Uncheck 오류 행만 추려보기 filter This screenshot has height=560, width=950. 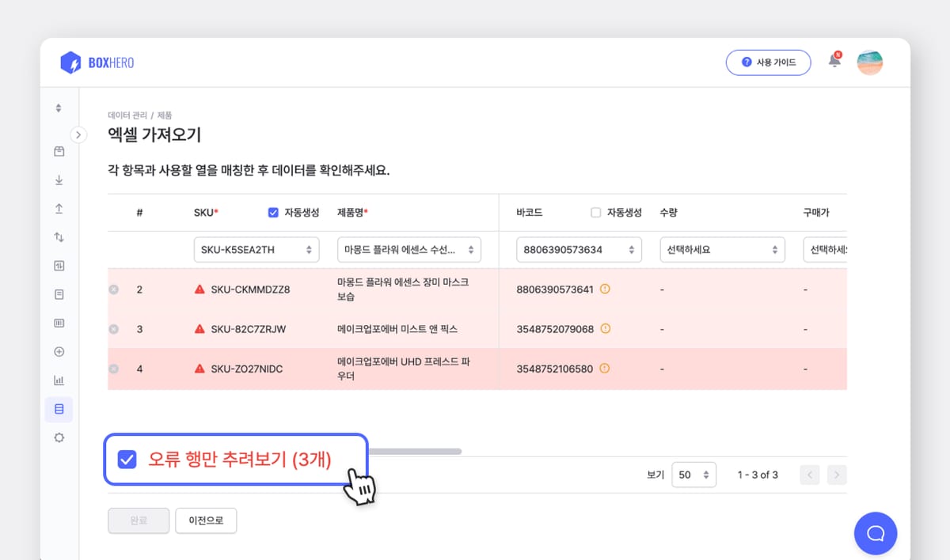point(127,459)
